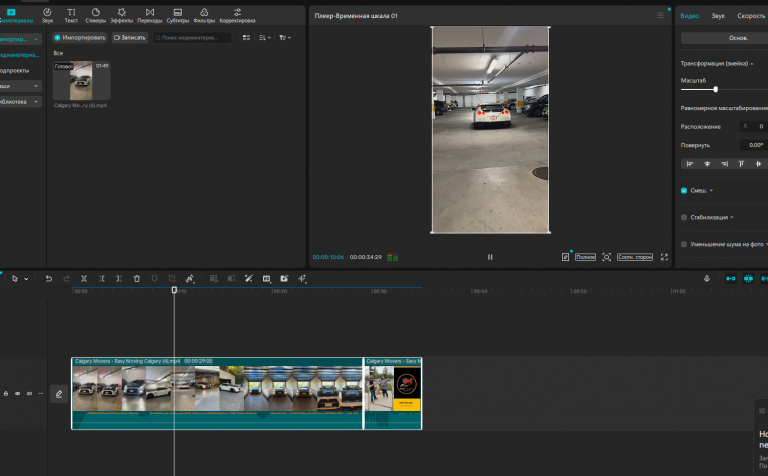Switch to the Звук properties tab

point(718,16)
